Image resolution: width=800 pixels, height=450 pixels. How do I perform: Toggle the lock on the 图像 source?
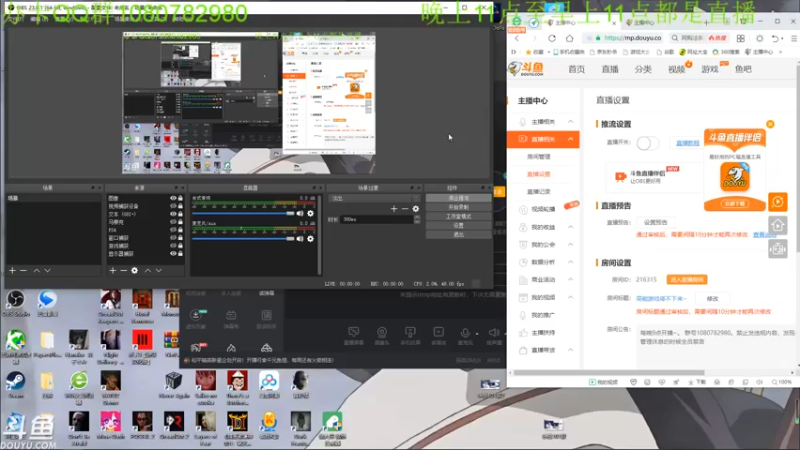(x=180, y=198)
